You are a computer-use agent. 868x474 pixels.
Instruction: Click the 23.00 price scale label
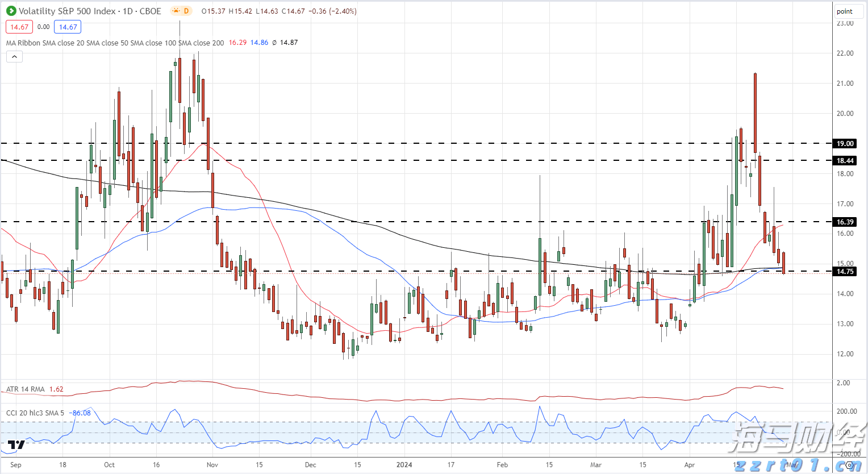(x=845, y=23)
